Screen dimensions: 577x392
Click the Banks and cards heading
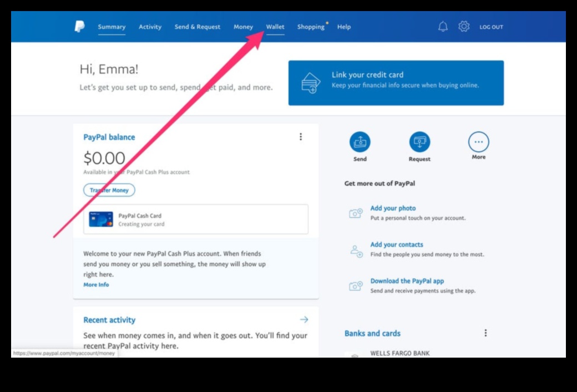pos(372,334)
